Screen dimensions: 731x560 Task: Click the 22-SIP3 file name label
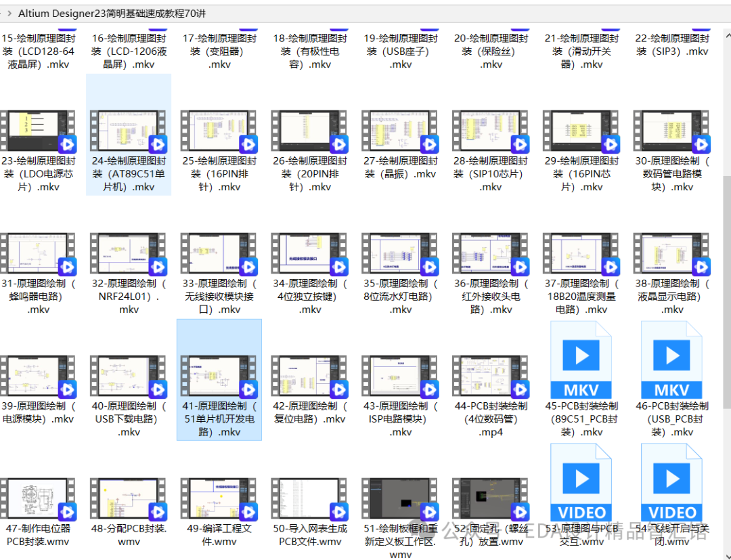tap(672, 45)
